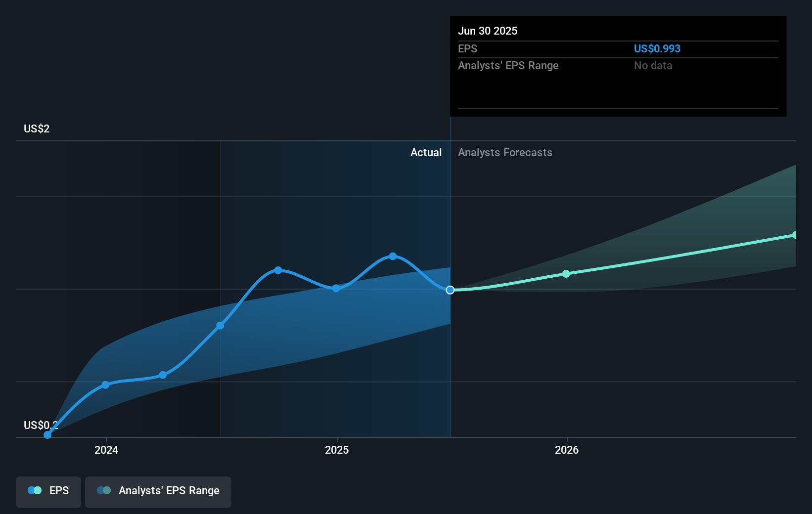Image resolution: width=812 pixels, height=514 pixels.
Task: Select the EPS data point at 2024 start
Action: (105, 385)
